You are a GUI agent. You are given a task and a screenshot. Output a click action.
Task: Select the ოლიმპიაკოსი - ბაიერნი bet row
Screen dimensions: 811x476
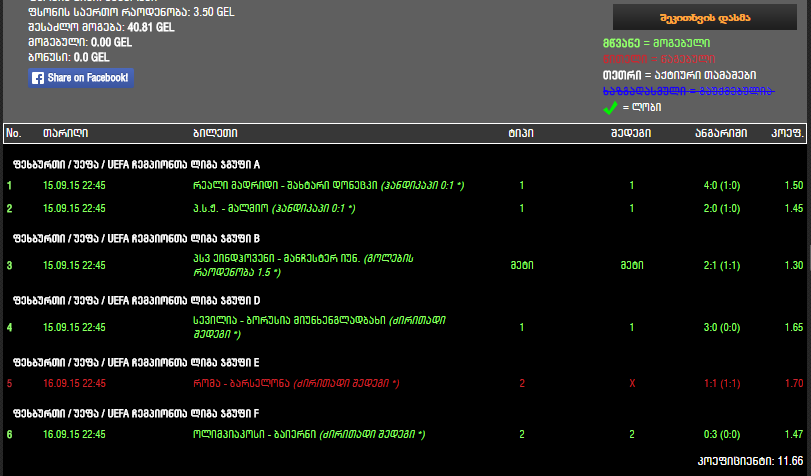(x=406, y=435)
